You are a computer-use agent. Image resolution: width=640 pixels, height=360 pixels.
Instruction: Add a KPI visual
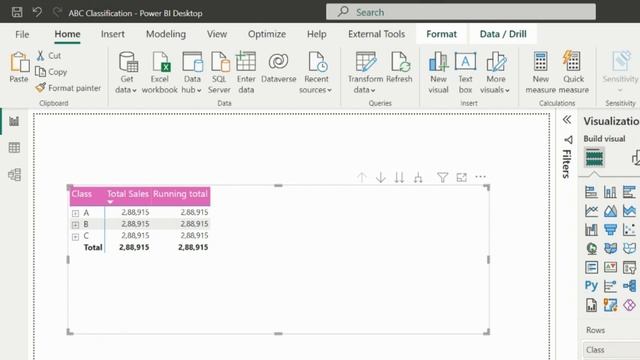(610, 267)
